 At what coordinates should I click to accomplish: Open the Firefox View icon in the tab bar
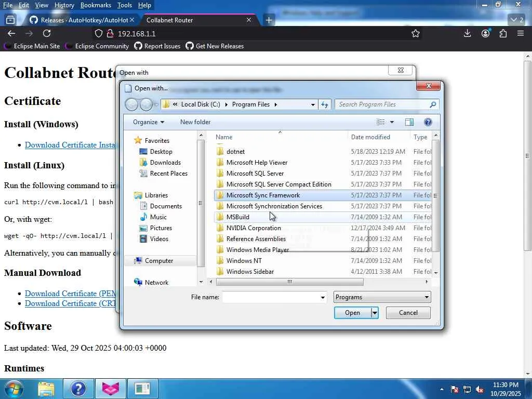click(10, 20)
